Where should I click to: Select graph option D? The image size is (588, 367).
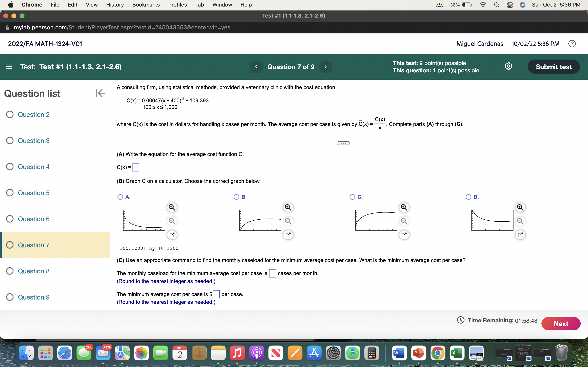click(469, 197)
